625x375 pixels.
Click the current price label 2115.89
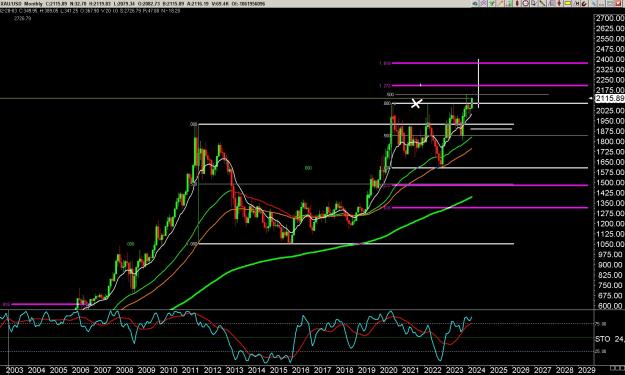610,98
